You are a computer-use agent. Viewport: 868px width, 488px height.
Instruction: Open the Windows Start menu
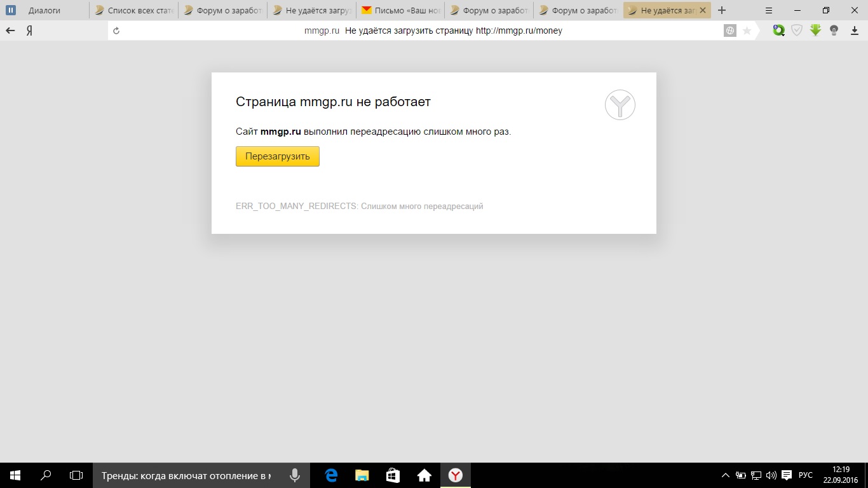pyautogui.click(x=15, y=475)
